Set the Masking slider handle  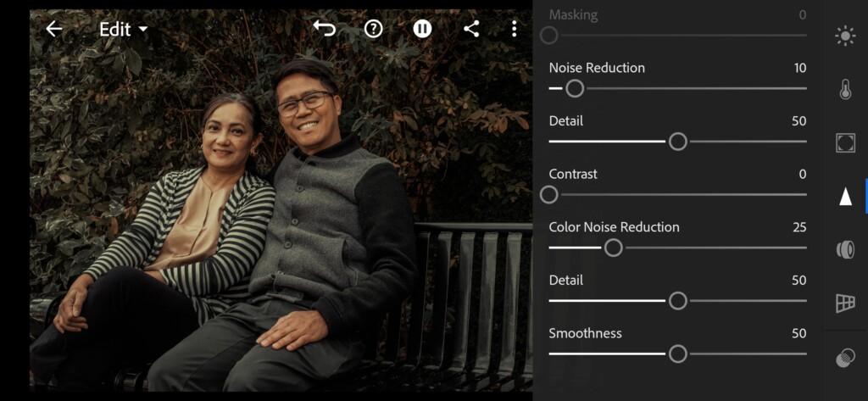[548, 36]
